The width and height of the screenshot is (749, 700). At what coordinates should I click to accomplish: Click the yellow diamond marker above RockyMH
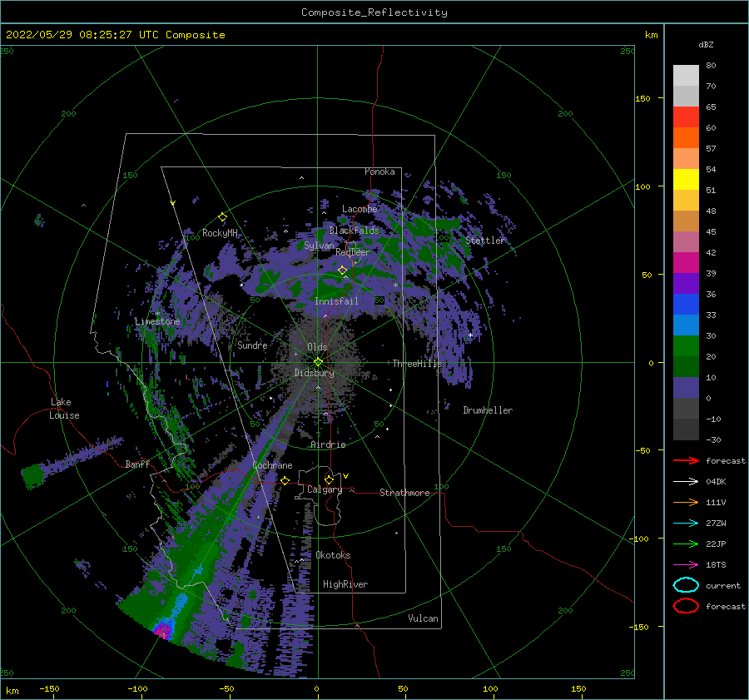pyautogui.click(x=222, y=217)
